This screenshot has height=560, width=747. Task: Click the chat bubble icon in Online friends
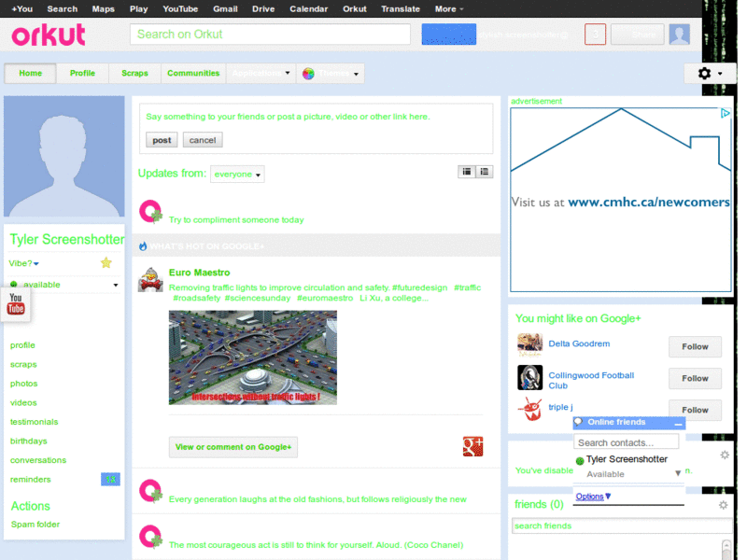578,422
